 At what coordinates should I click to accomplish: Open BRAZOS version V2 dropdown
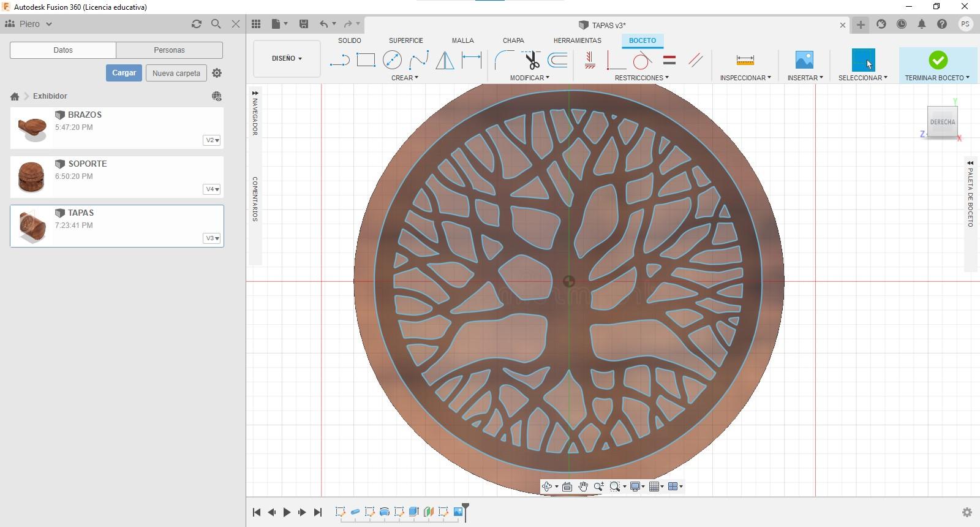[x=212, y=140]
